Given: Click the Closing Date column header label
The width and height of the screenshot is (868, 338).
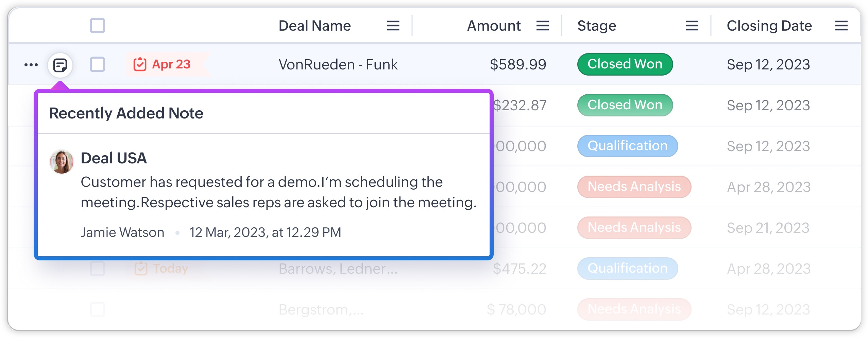Looking at the screenshot, I should (x=769, y=26).
